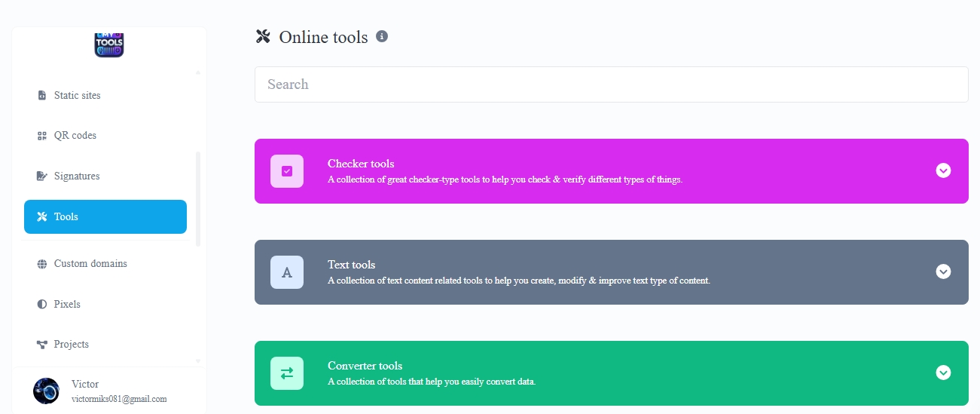The image size is (980, 414).
Task: Focus the tools Search field
Action: coord(611,84)
